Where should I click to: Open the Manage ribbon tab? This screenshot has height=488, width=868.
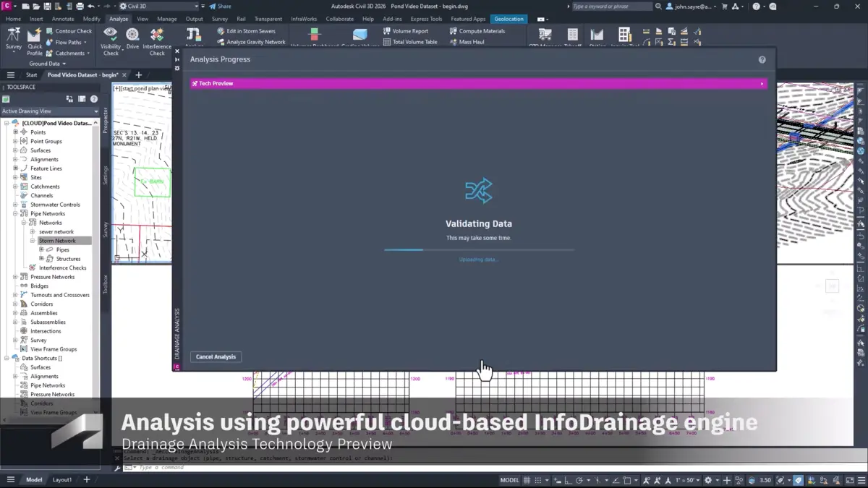pos(166,19)
